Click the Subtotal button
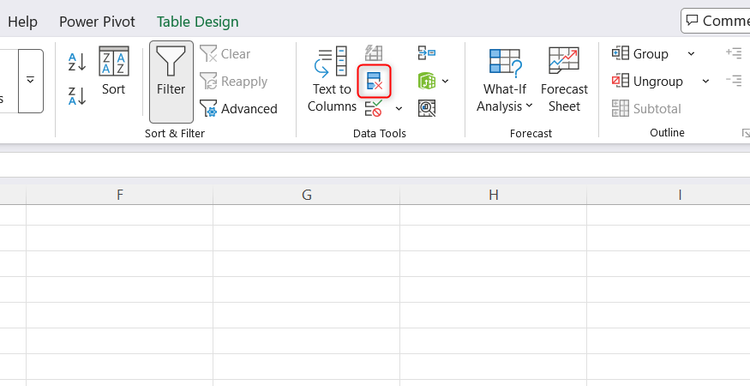 pos(646,109)
